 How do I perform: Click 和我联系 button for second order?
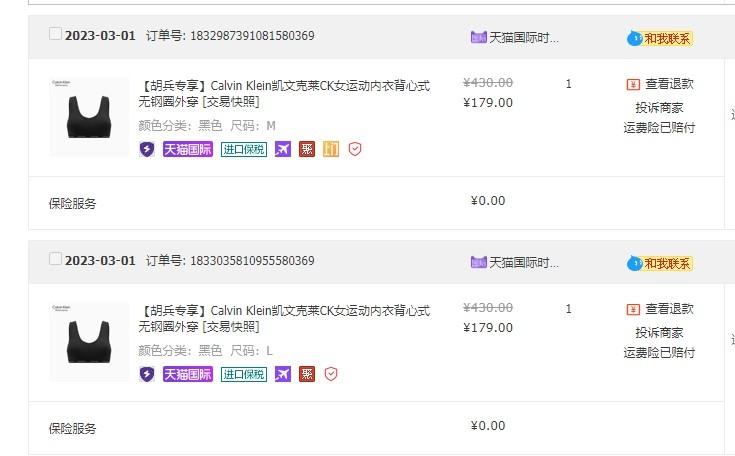[660, 263]
